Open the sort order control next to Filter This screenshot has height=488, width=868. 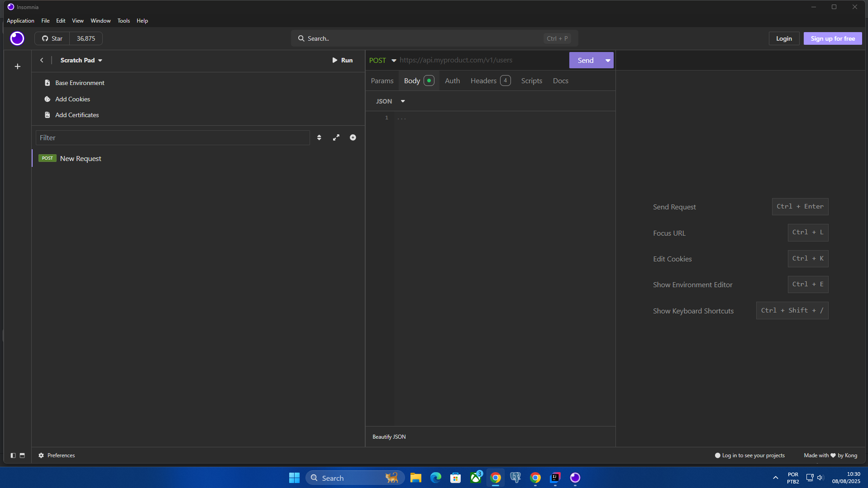pos(319,137)
